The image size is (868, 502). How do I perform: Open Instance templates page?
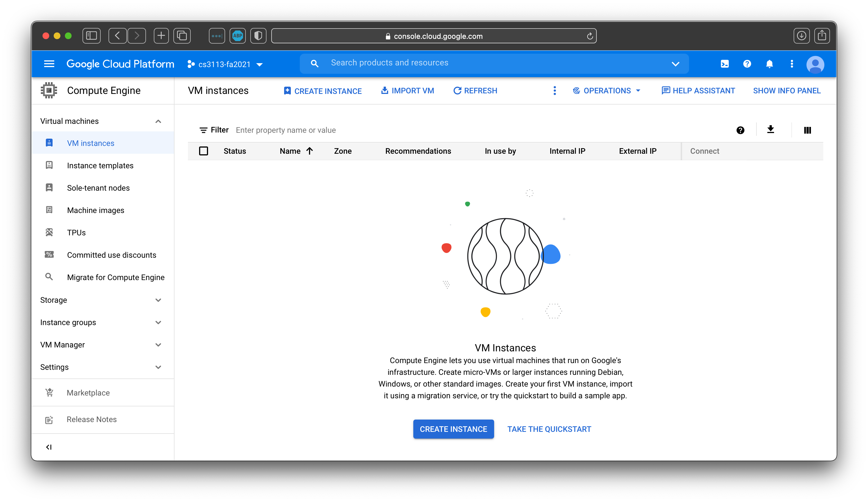point(102,165)
